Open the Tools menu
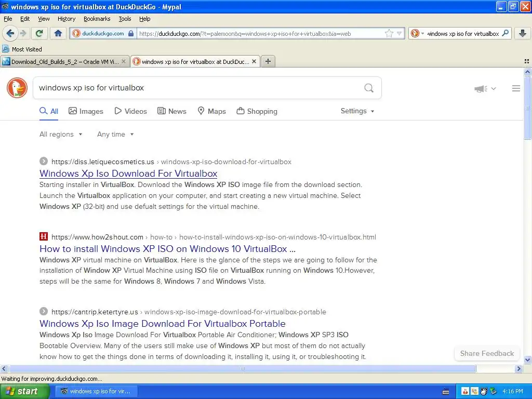 [125, 19]
